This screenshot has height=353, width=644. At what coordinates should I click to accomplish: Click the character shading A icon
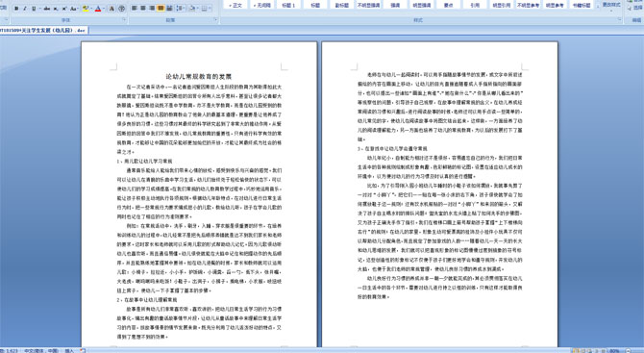coord(111,9)
